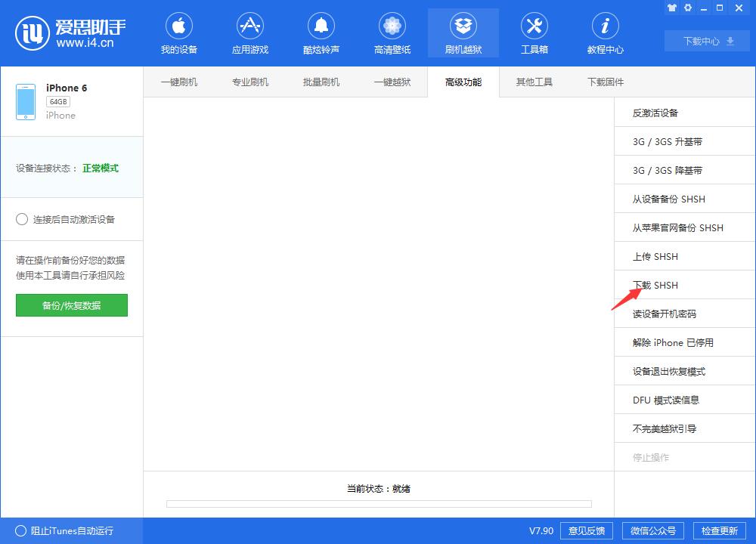This screenshot has width=756, height=544.
Task: Open 应用游戏 apps and games section
Action: [249, 35]
